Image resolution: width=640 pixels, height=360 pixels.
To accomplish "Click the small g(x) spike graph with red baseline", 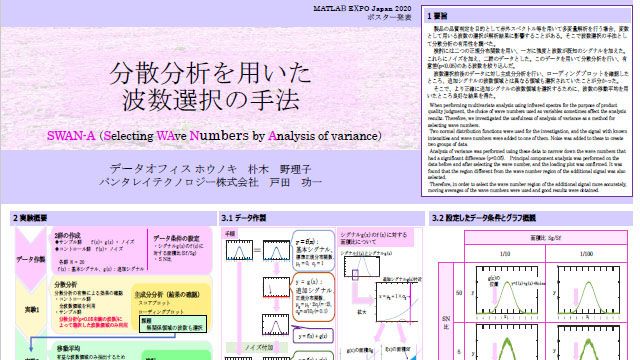I will tap(276, 287).
